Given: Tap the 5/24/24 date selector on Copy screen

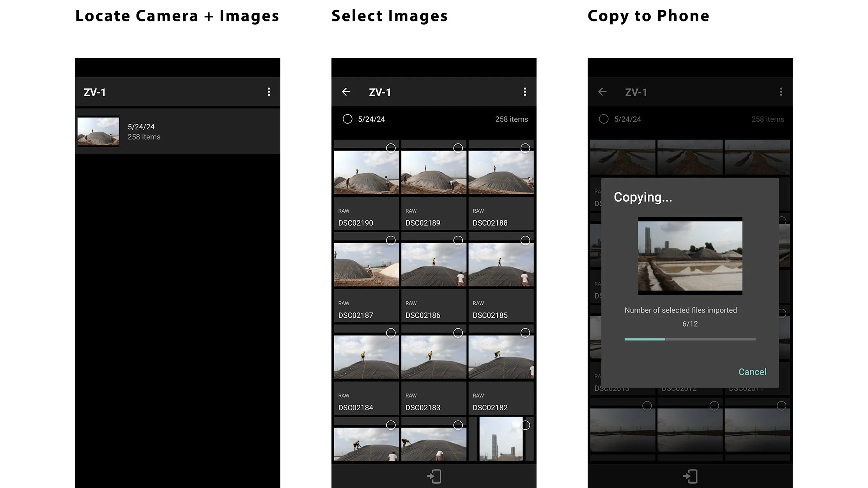Looking at the screenshot, I should pos(604,119).
